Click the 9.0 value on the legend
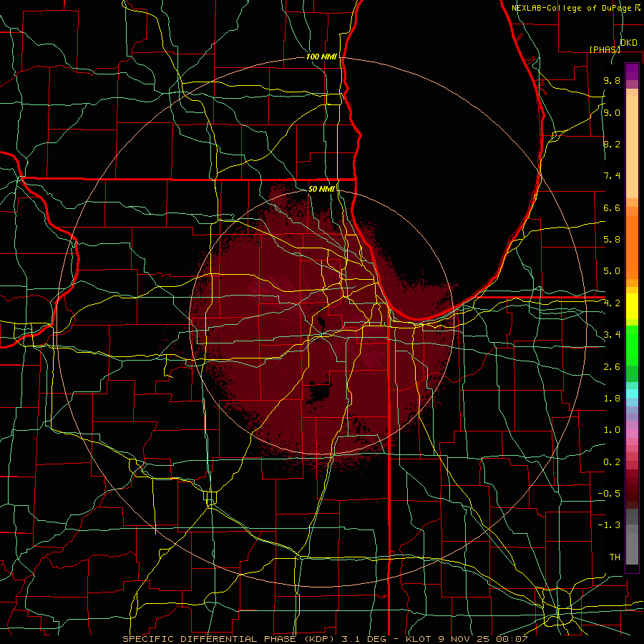This screenshot has width=644, height=644. tap(612, 112)
